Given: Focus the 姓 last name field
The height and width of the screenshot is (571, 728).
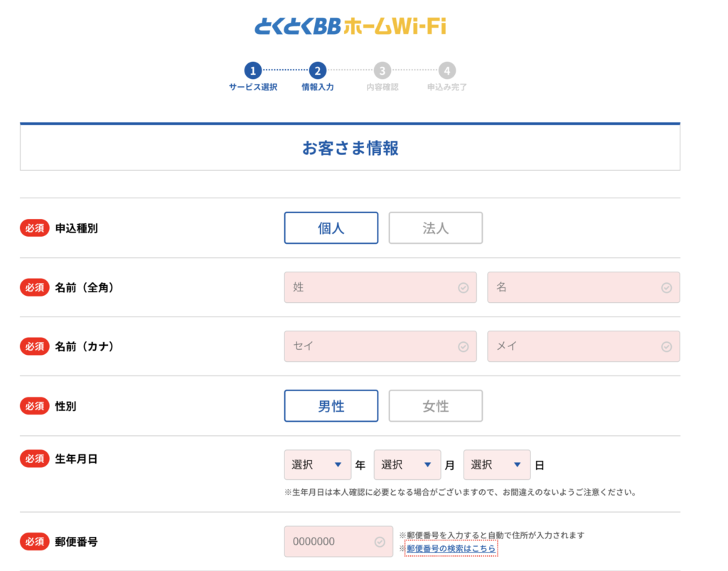Looking at the screenshot, I should click(x=380, y=287).
